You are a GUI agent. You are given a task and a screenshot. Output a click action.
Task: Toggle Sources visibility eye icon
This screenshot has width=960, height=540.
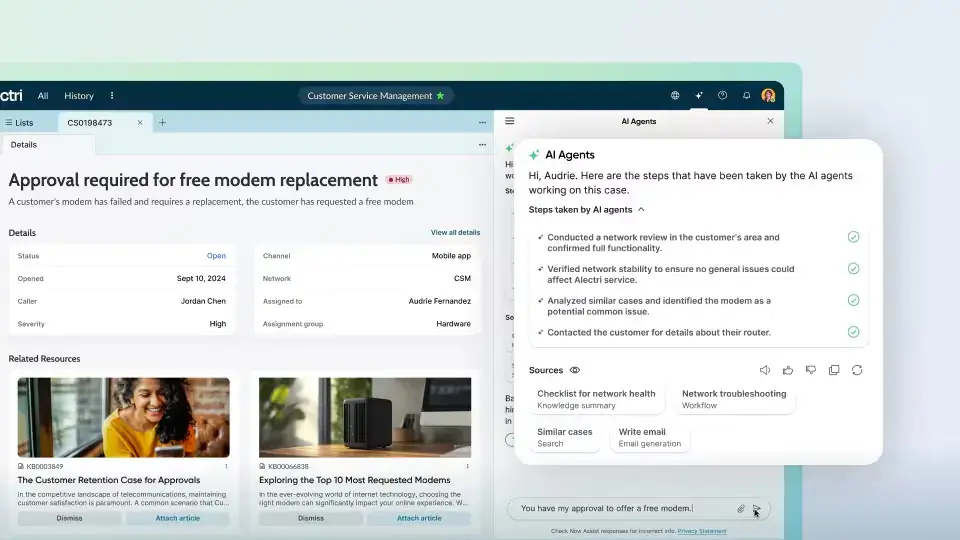(575, 371)
